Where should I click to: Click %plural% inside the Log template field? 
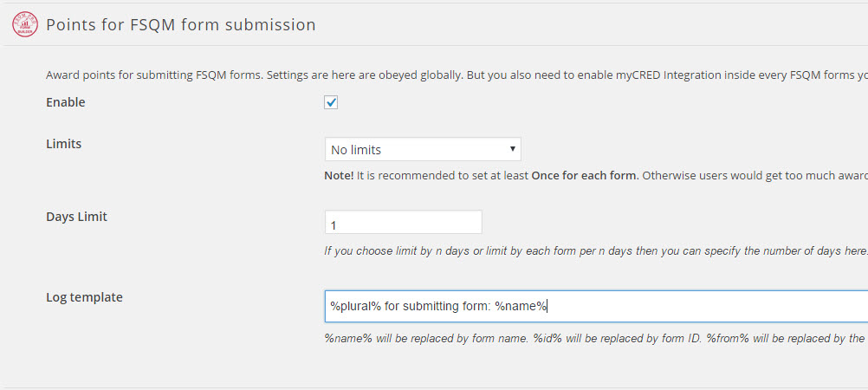[x=355, y=306]
